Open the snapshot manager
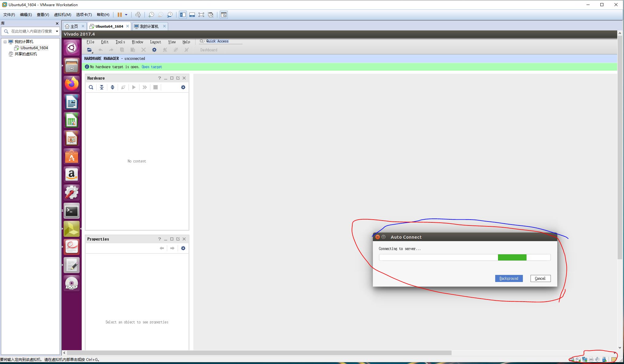Screen dimensions: 624x364 pos(170,15)
